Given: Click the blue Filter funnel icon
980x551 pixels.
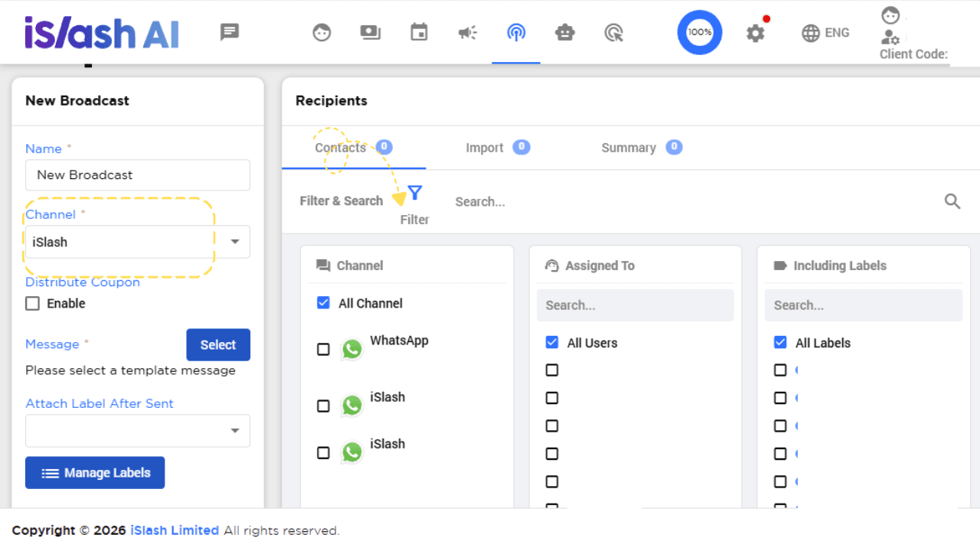Looking at the screenshot, I should click(x=415, y=192).
